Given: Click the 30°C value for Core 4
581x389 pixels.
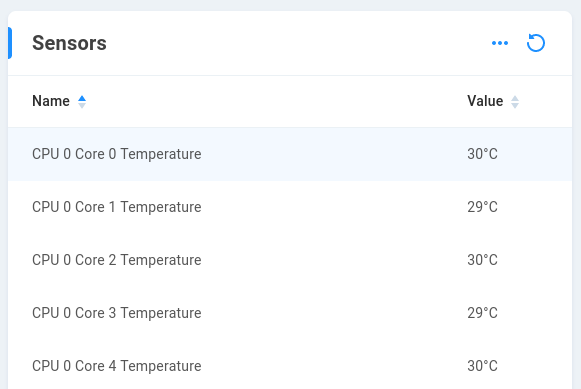Looking at the screenshot, I should pos(482,366).
